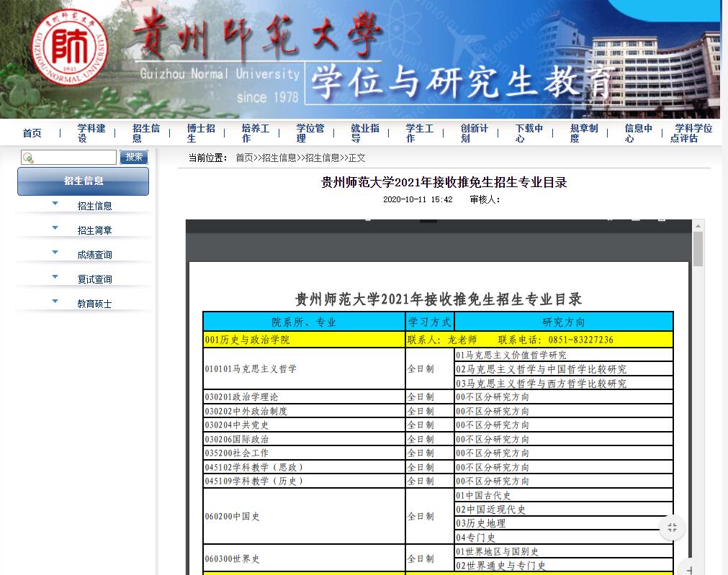Click the PDF viewer vertical scrollbar thumb

coord(698,249)
